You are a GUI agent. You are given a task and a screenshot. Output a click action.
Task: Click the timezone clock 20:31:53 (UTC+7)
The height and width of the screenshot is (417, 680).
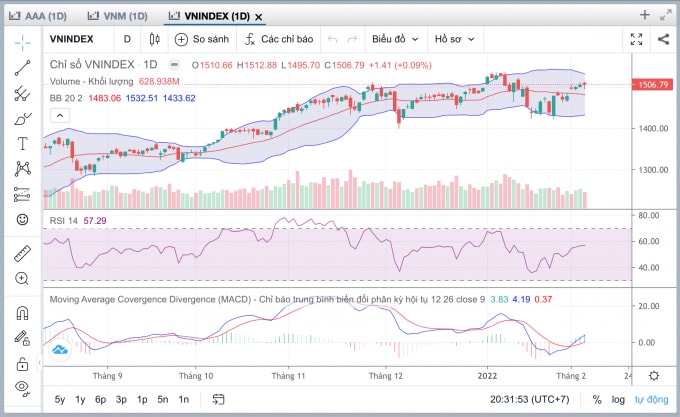coord(530,399)
